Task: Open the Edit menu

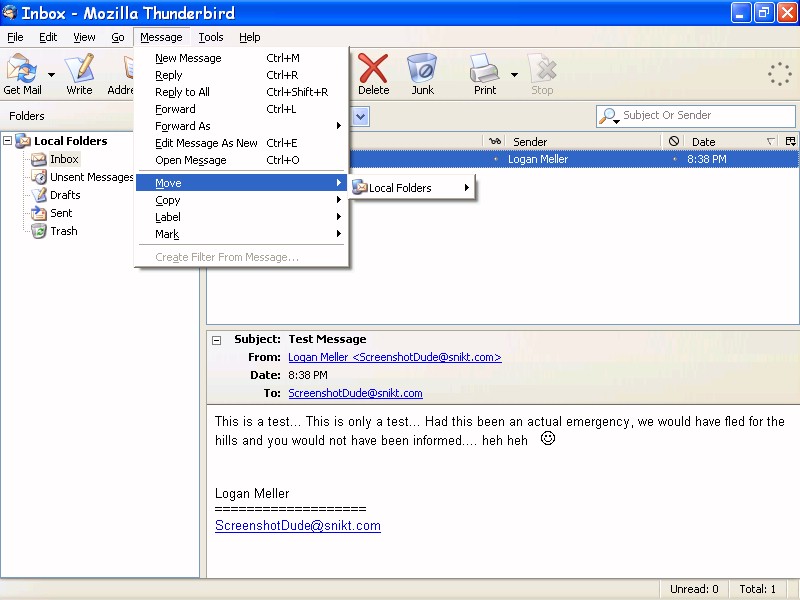Action: pos(48,37)
